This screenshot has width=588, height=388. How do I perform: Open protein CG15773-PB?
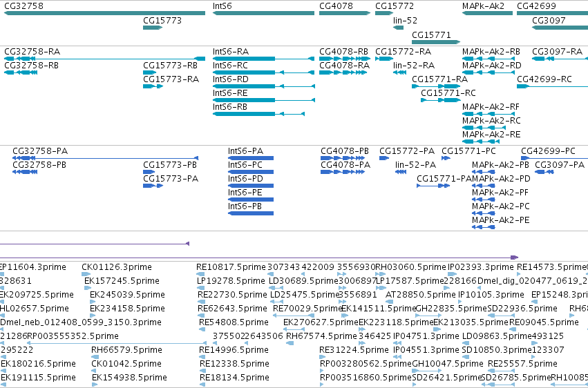pos(170,165)
